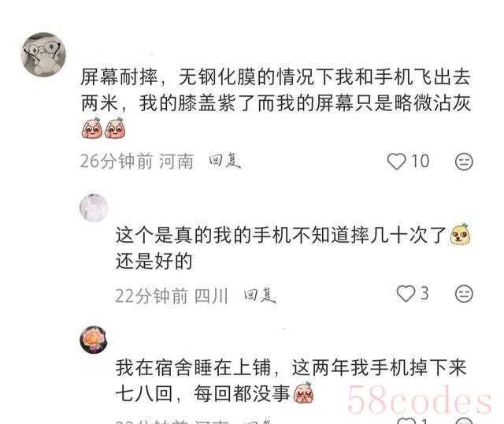Select the comment starting with 屏幕耐摔

point(276,102)
